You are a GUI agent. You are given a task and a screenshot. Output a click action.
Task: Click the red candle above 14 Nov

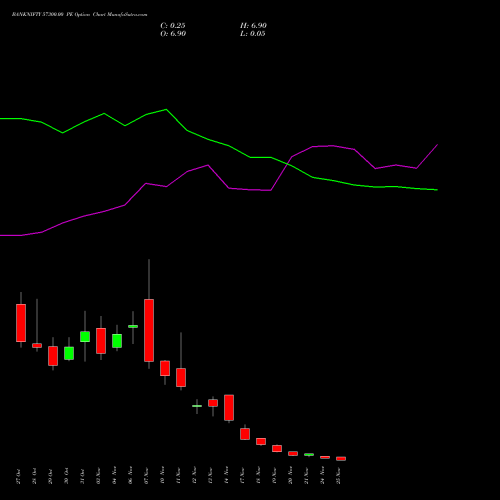[229, 408]
